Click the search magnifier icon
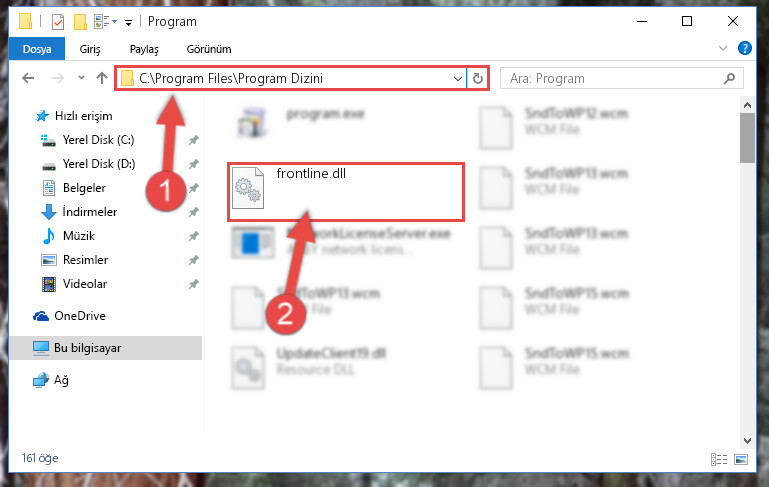 pos(729,78)
